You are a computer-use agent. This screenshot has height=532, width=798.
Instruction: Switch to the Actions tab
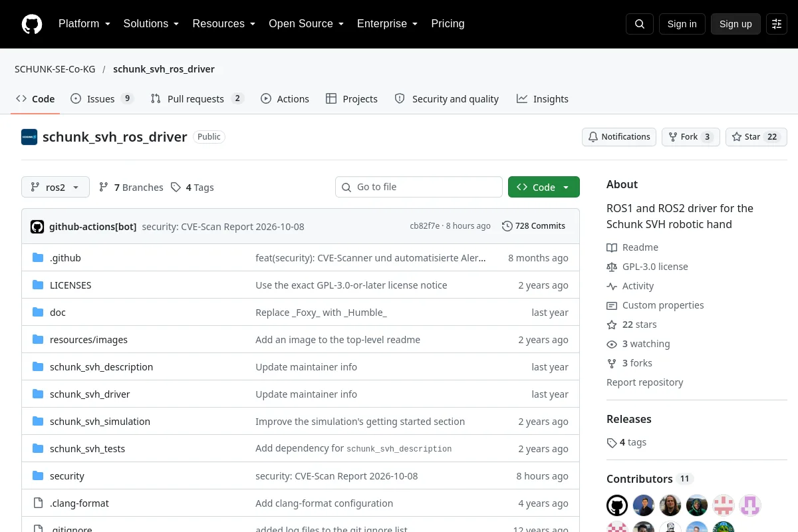click(285, 99)
